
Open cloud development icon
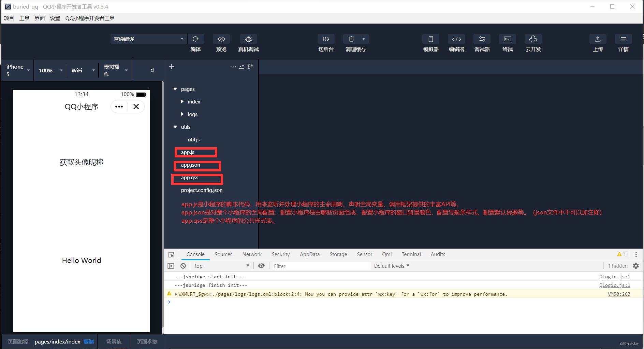coord(533,39)
